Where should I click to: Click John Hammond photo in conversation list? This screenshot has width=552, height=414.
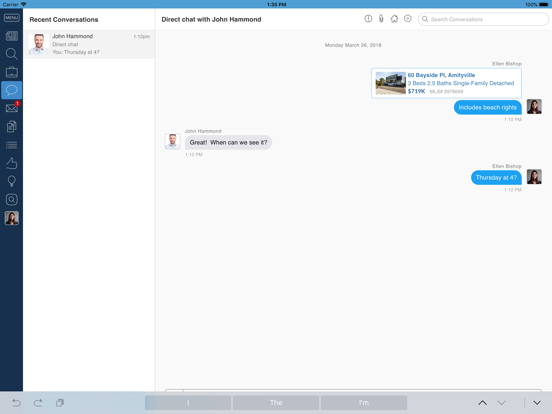pos(39,44)
